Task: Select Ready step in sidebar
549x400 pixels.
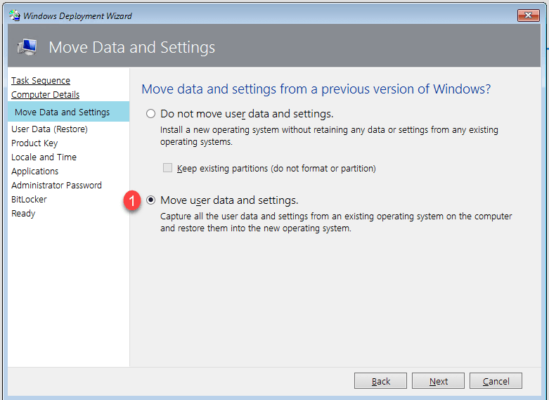Action: tap(23, 213)
